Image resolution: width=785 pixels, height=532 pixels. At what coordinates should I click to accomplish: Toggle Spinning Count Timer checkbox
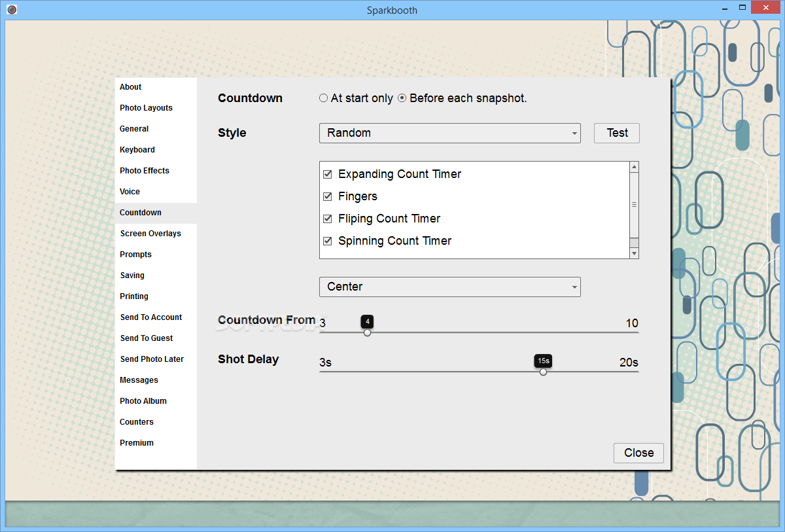point(328,241)
